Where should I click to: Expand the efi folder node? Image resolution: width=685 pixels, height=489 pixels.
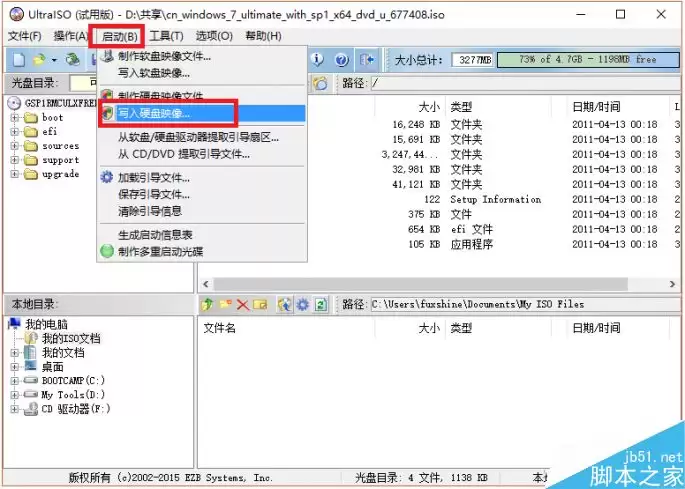pyautogui.click(x=14, y=132)
